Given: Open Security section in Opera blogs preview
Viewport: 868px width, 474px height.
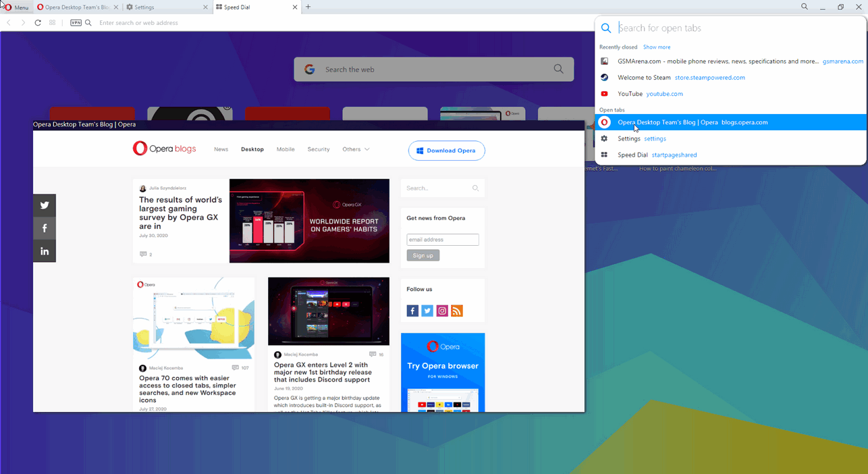Looking at the screenshot, I should click(x=319, y=149).
